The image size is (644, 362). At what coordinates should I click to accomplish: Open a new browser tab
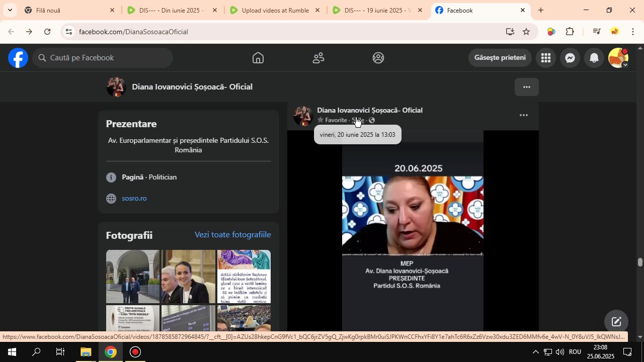541,10
